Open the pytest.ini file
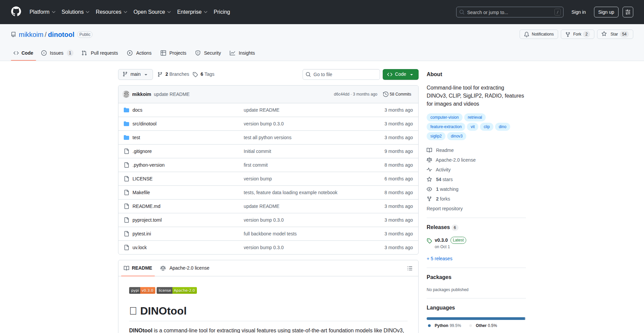 142,234
